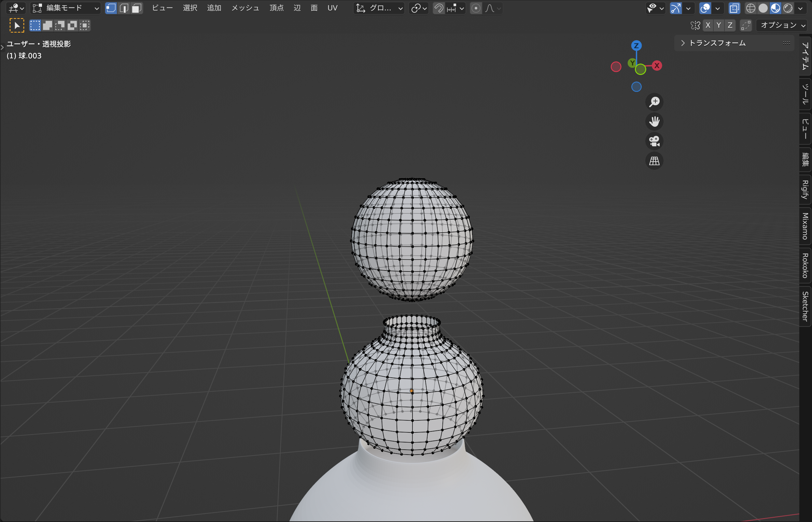Set selection mode to intersect
Viewport: 812px width, 522px height.
(x=85, y=25)
